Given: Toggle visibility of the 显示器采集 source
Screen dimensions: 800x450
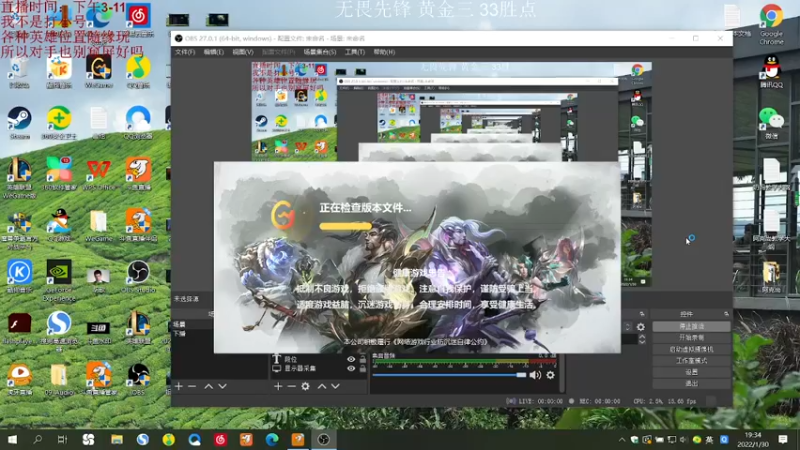Looking at the screenshot, I should pos(351,368).
